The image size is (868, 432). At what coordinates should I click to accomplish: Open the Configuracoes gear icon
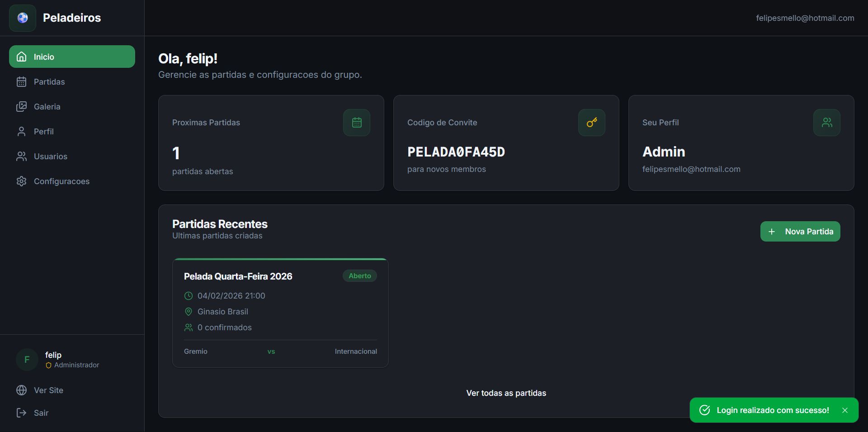(x=21, y=181)
